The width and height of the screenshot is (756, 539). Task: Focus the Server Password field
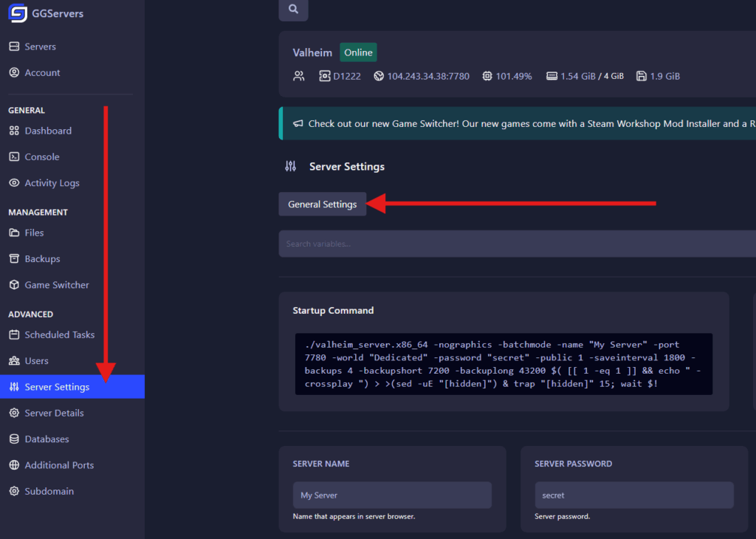coord(633,495)
